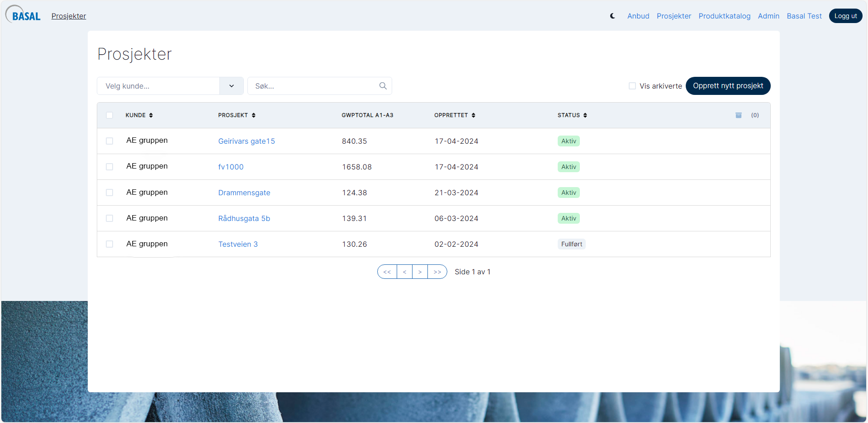Go to next page using > button
This screenshot has height=423, width=868.
[x=420, y=272]
